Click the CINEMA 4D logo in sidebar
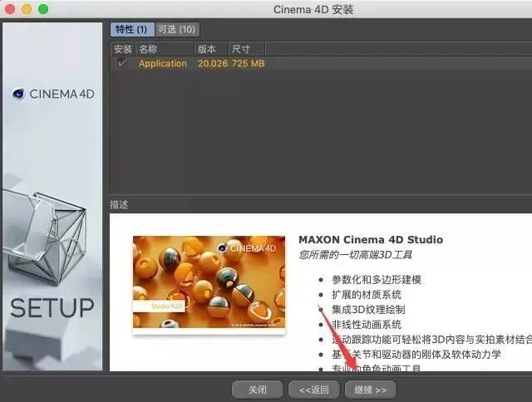Viewport: 532px width, 402px height. 53,94
